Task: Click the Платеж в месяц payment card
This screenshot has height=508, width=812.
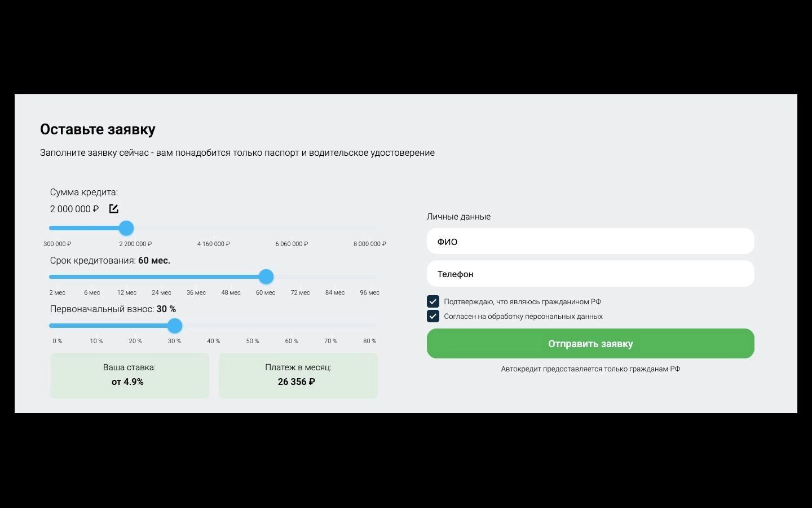Action: [298, 375]
